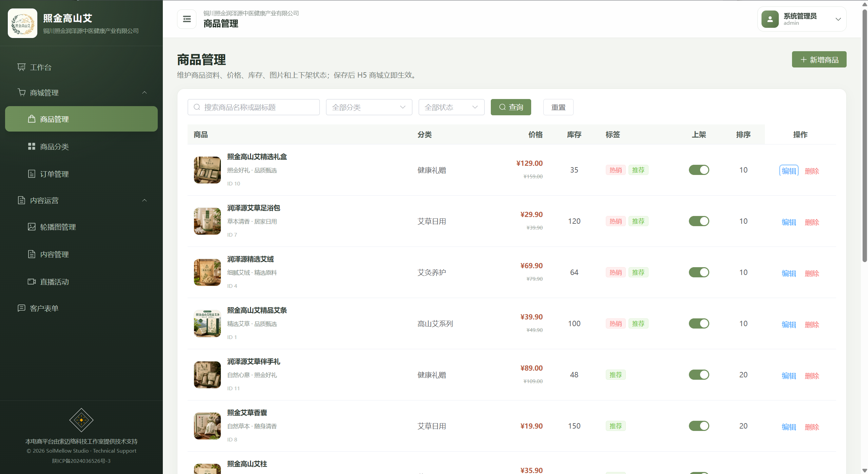Click the 工作台 presentation-board icon
868x474 pixels.
click(21, 67)
